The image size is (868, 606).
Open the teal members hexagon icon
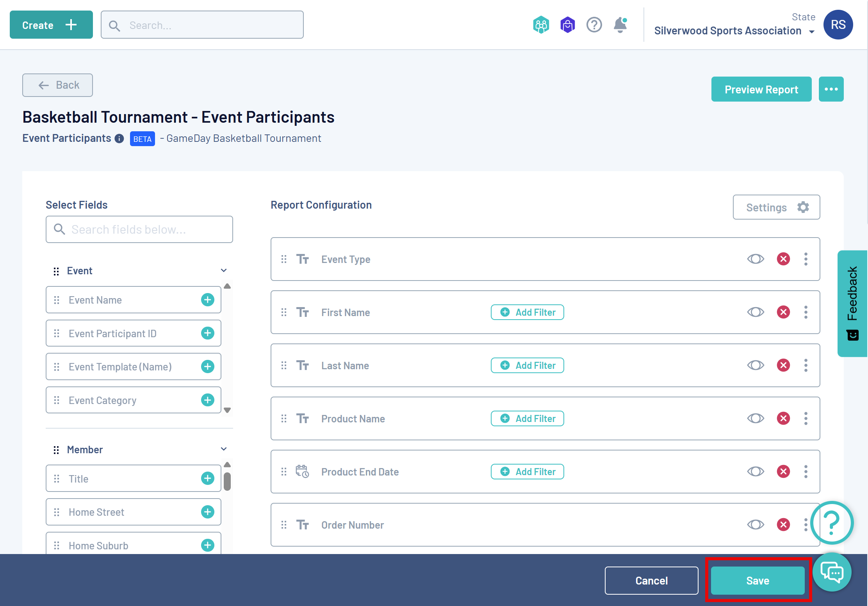point(541,25)
